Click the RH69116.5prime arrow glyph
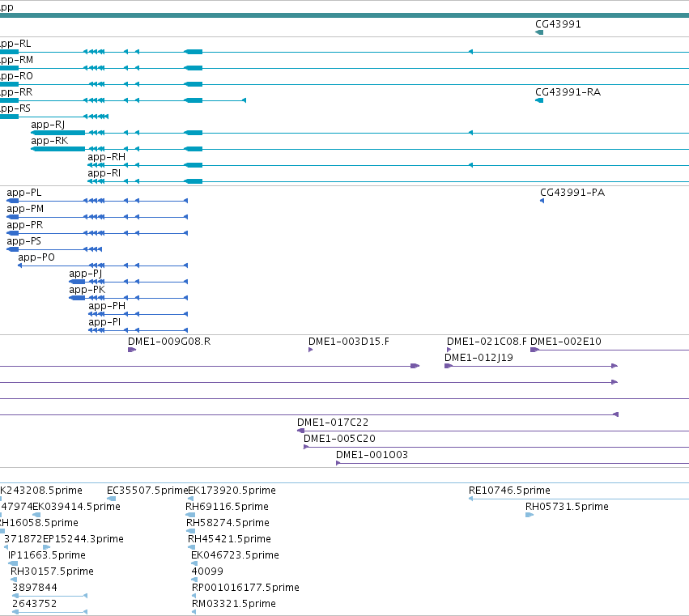689x616 pixels. (190, 515)
